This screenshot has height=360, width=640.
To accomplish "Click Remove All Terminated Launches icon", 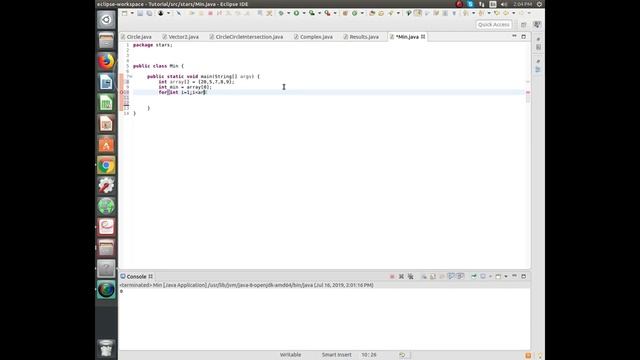I will coord(411,276).
